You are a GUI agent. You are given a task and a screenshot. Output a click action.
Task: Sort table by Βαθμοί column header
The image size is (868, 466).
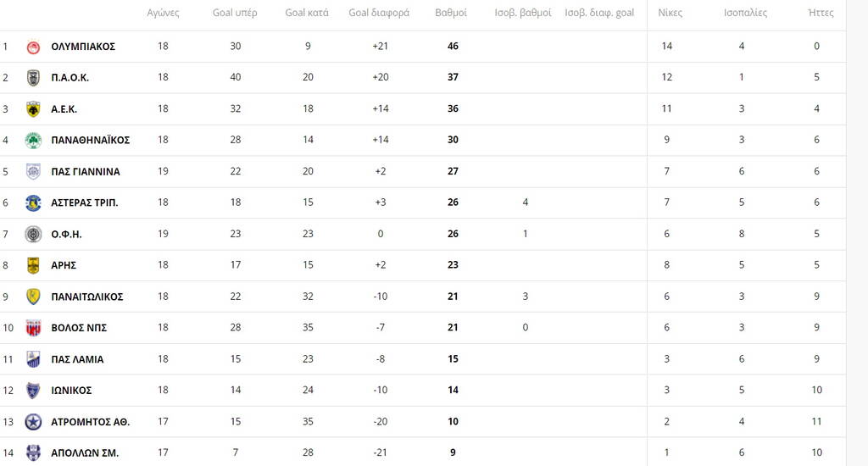click(451, 14)
